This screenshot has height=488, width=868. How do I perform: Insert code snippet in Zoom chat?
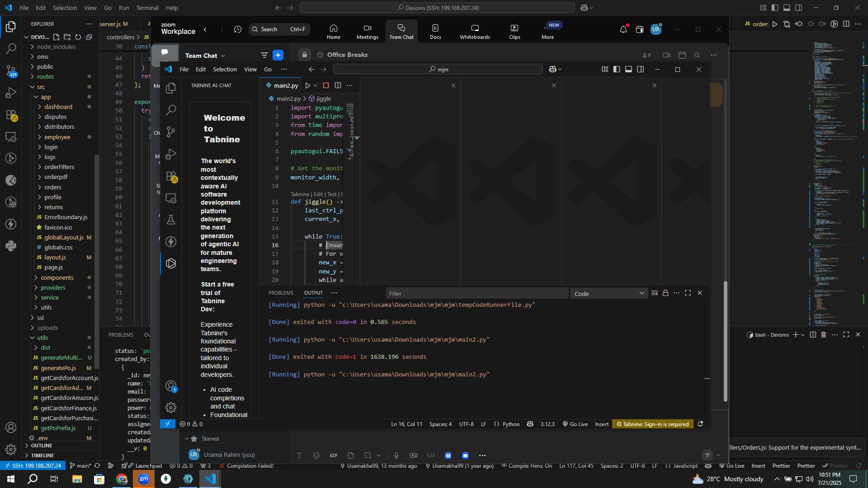tap(431, 455)
